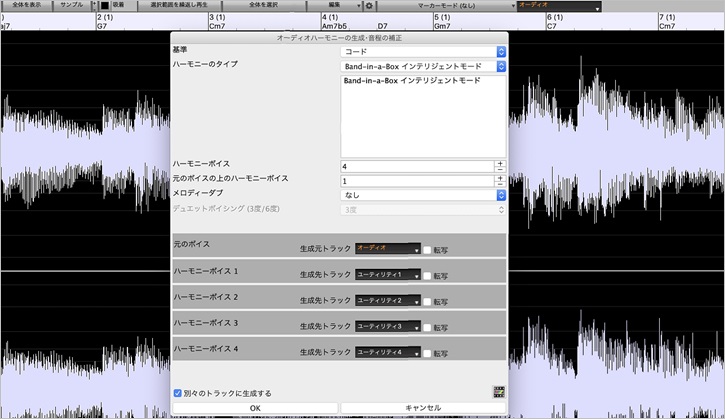Click the ハーモニーボイス number field

coord(417,166)
